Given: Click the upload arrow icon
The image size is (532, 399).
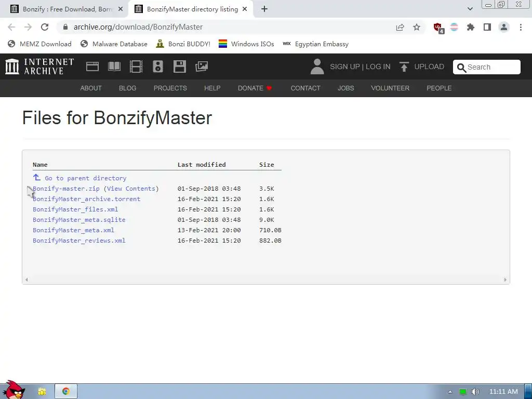Looking at the screenshot, I should pos(404,67).
